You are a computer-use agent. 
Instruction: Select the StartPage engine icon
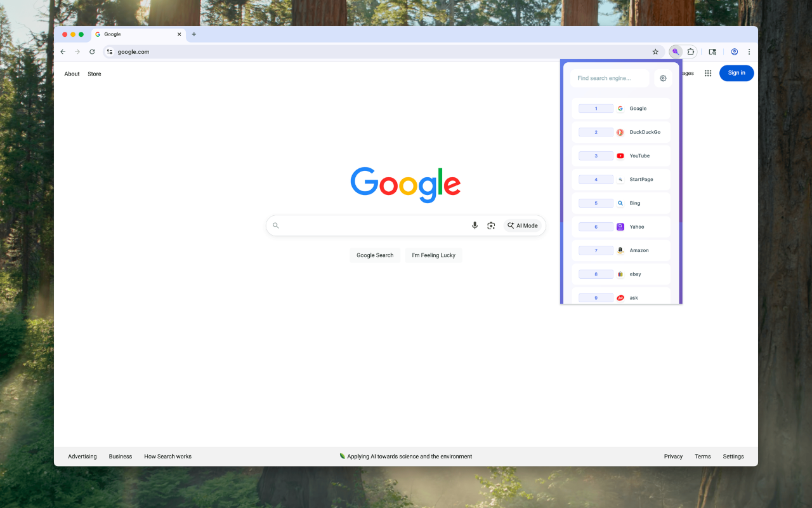pos(620,180)
